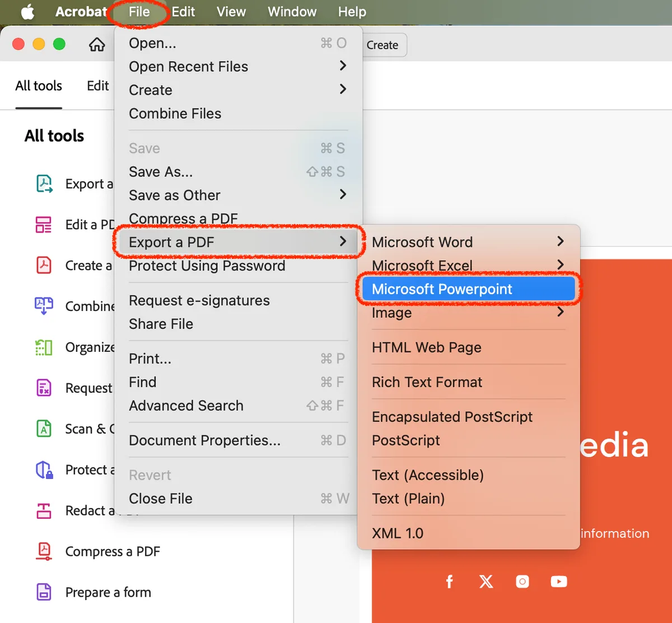Open the Prepare a form tool label
The width and height of the screenshot is (672, 623).
(x=108, y=593)
